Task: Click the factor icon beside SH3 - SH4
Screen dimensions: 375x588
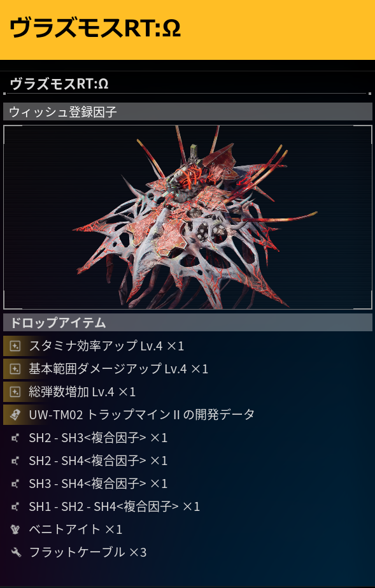Action: pyautogui.click(x=15, y=484)
